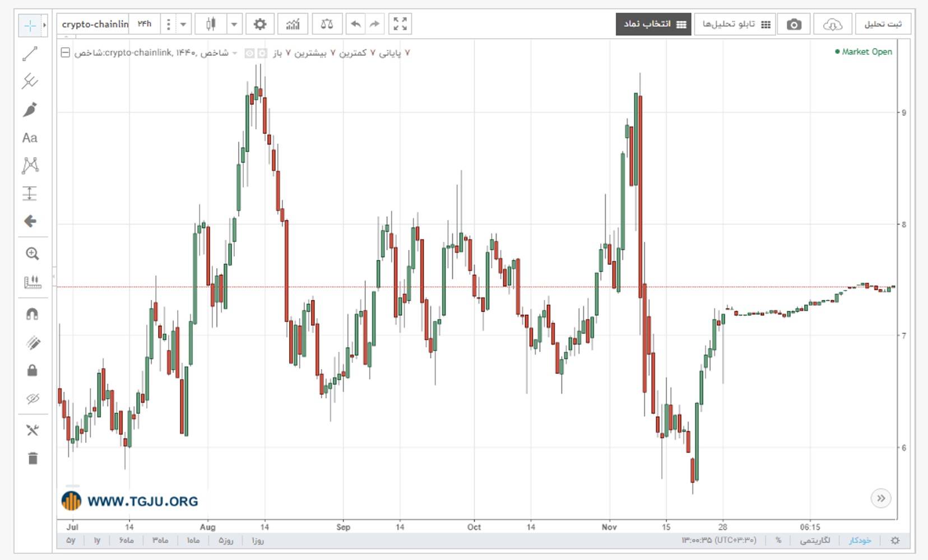Select the Aa text annotation tool
The height and width of the screenshot is (560, 928).
(30, 138)
